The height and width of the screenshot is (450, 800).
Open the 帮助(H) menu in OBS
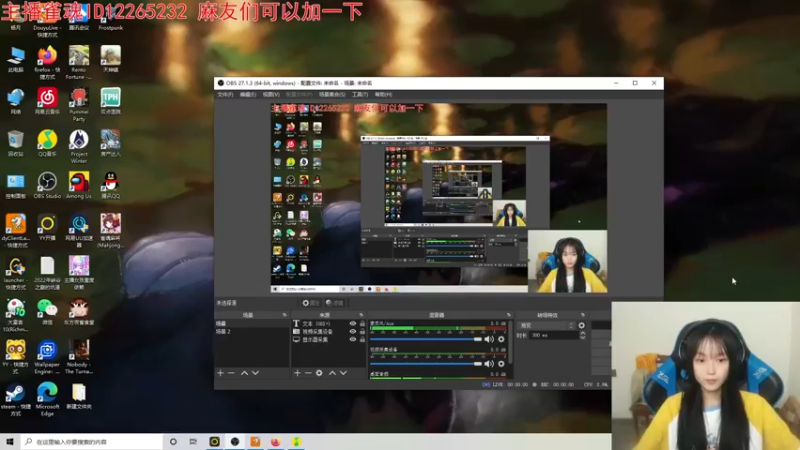tap(383, 94)
